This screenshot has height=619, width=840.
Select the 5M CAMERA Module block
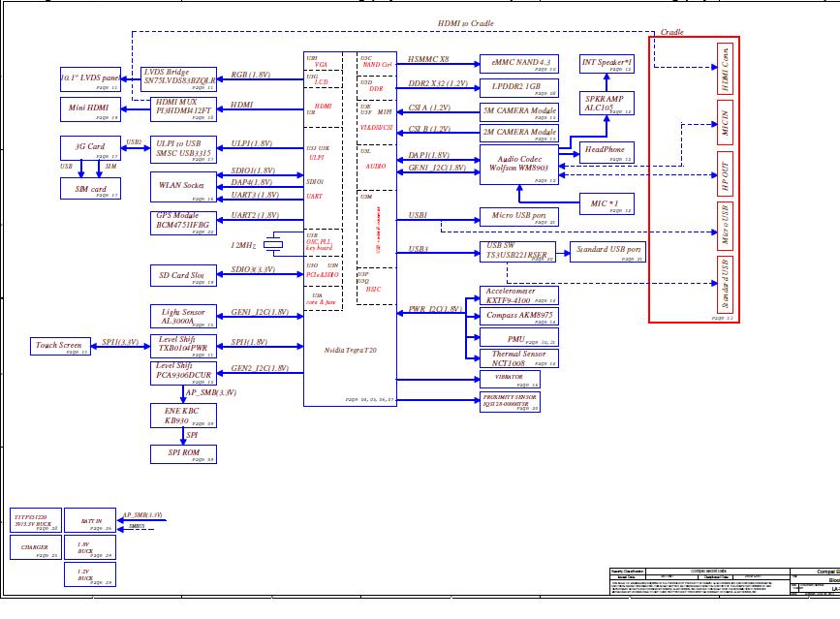pos(519,112)
